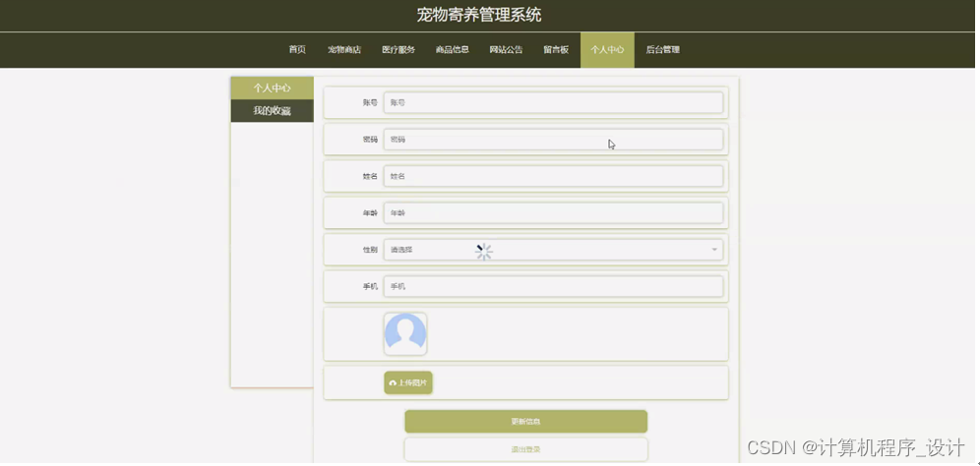Click the 个人中心 navigation tab
The height and width of the screenshot is (466, 980).
[607, 50]
